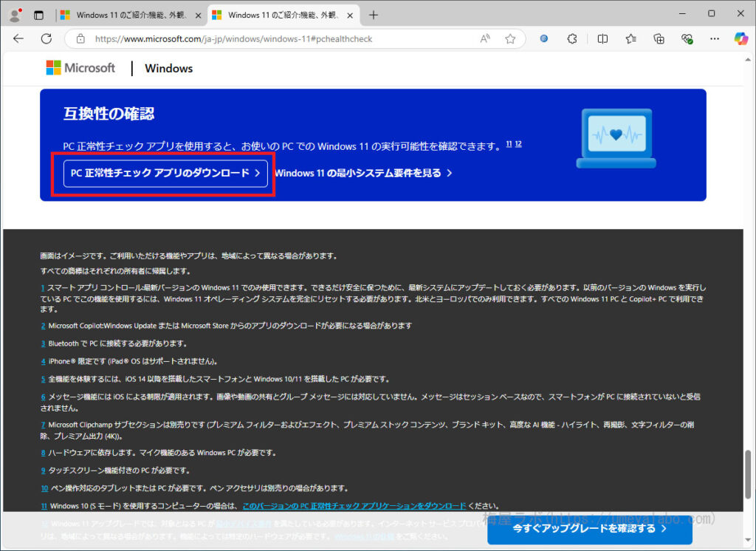Click text すべての商標はそれぞれの所有者に帰属します
Image resolution: width=756 pixels, height=551 pixels.
click(115, 271)
